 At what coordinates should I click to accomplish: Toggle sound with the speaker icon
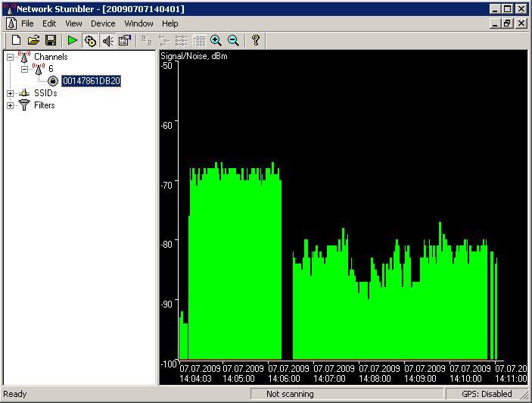tap(108, 41)
